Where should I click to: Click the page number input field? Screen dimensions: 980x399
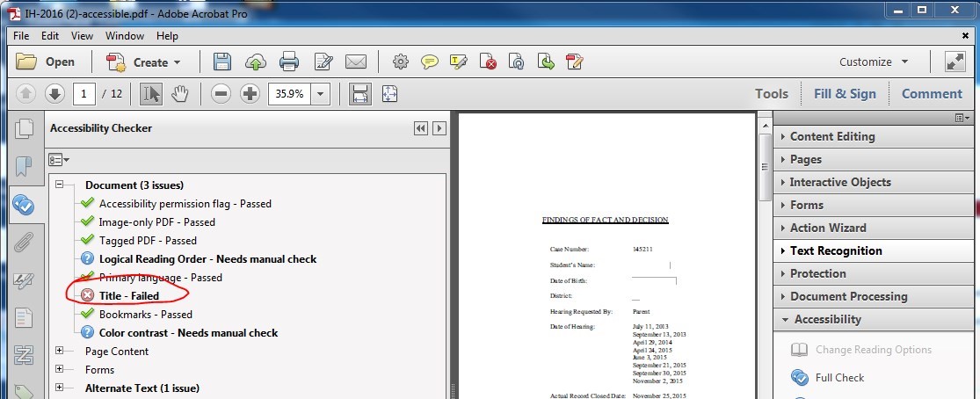tap(84, 93)
